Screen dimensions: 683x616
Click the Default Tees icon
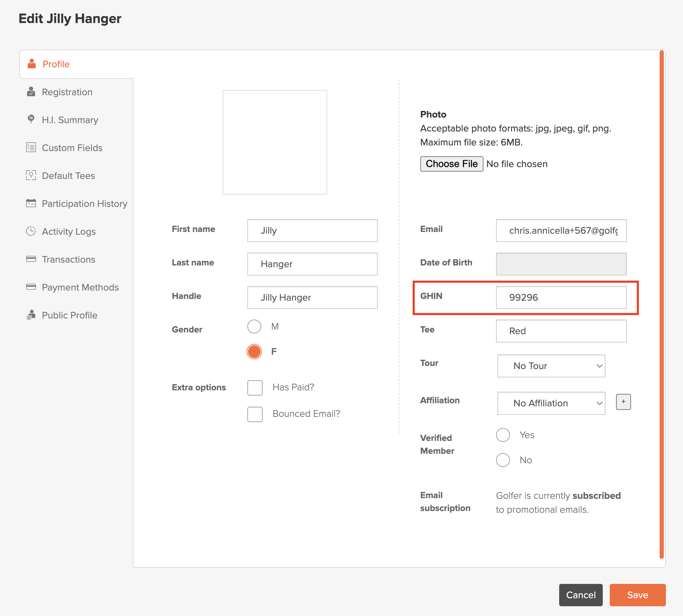tap(31, 175)
